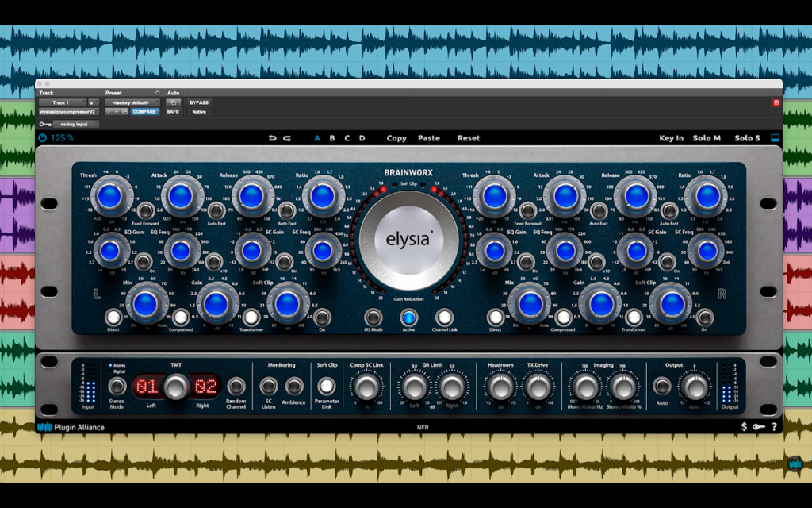Open the insert position 'a' dropdown

[93, 102]
